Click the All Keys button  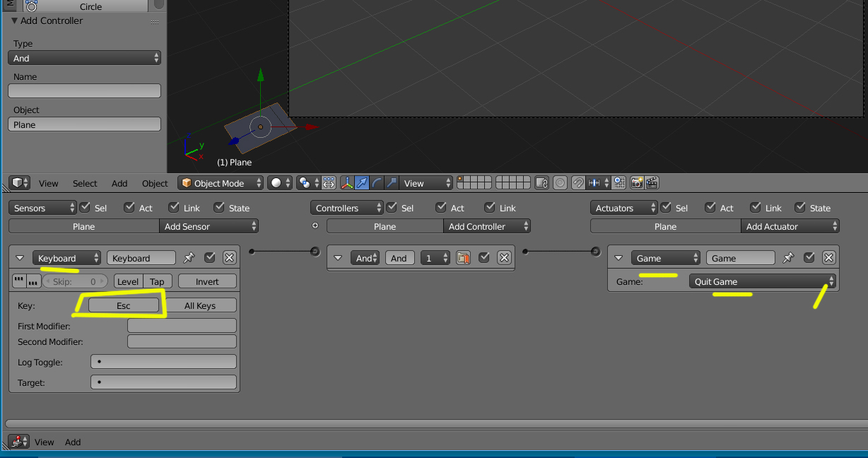200,305
